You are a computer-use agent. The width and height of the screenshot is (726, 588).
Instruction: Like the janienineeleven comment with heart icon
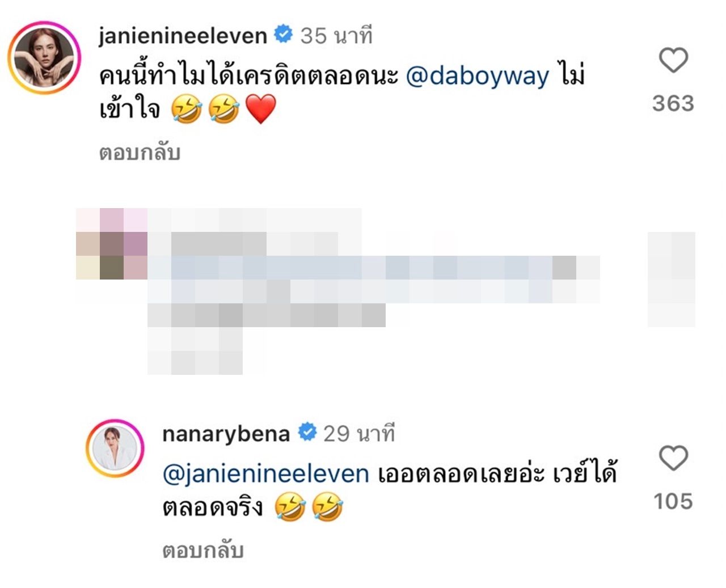673,60
